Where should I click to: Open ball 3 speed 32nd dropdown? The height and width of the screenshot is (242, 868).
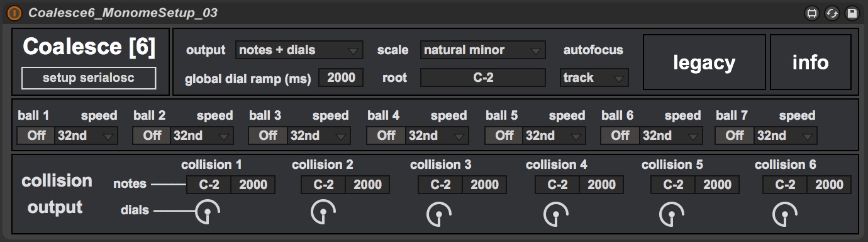click(x=318, y=135)
